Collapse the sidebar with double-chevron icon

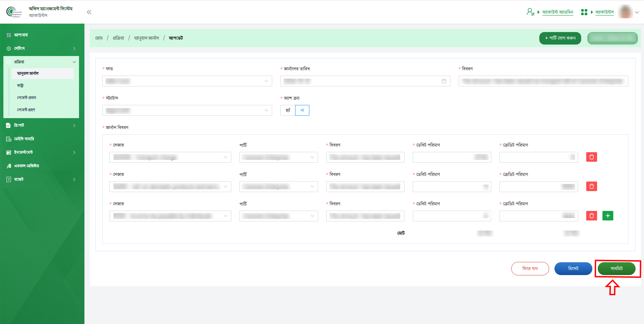click(x=89, y=12)
